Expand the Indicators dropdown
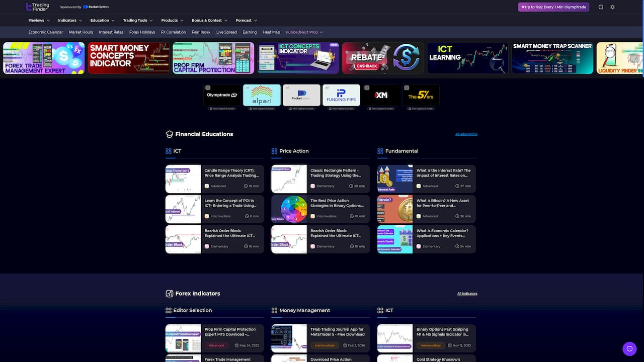 tap(69, 20)
